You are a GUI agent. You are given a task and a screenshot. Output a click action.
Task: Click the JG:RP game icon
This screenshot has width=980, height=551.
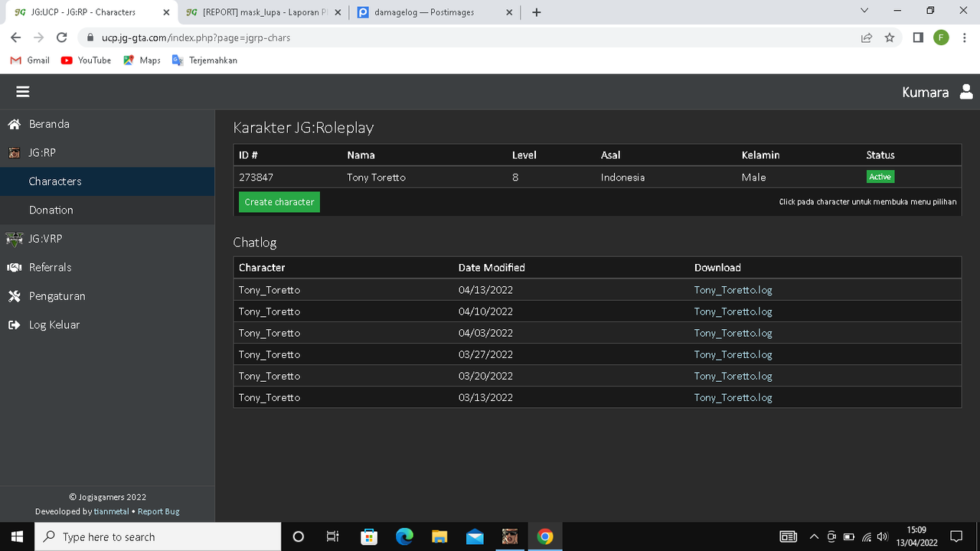click(x=14, y=153)
